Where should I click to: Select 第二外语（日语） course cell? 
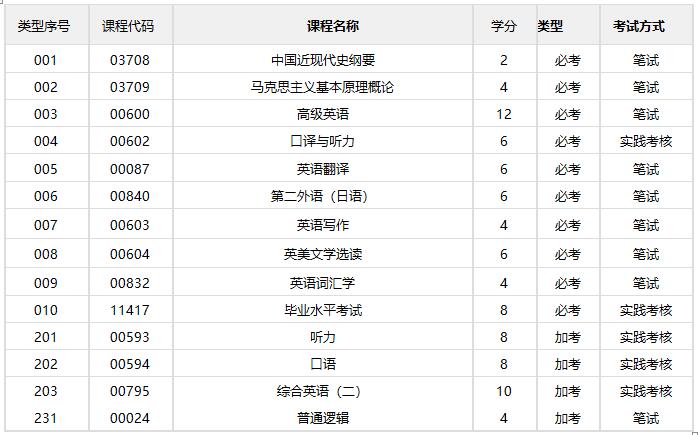[x=319, y=196]
